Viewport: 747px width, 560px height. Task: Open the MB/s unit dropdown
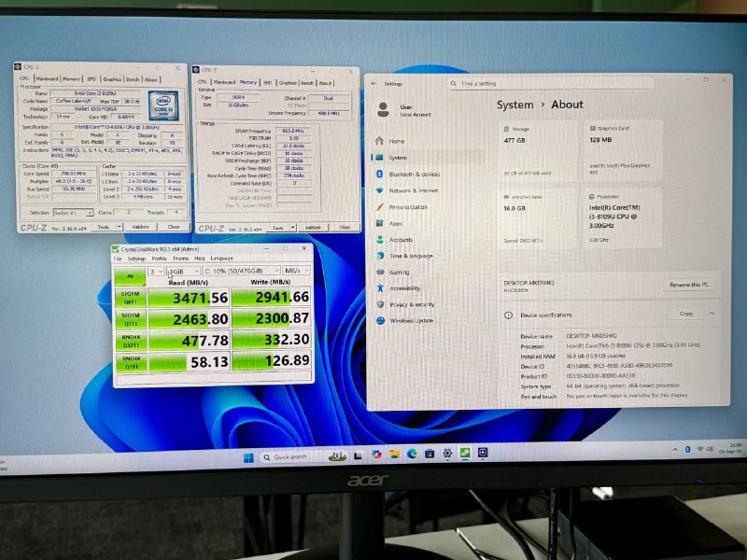click(x=296, y=271)
